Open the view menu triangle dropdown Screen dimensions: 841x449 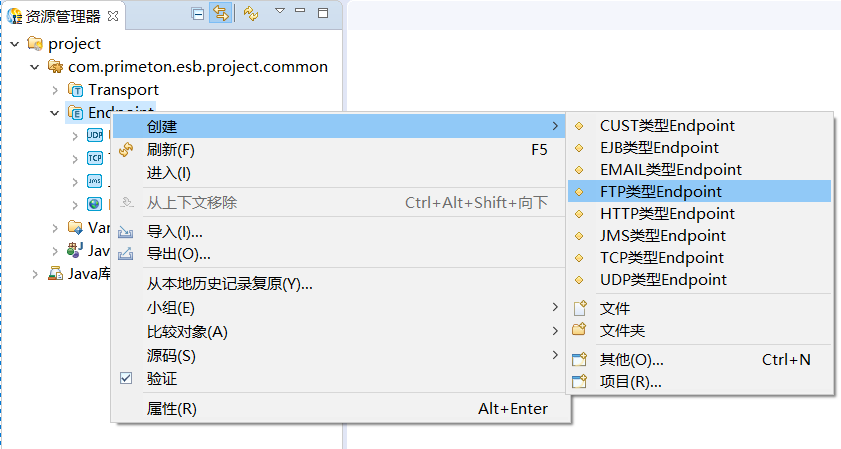pos(280,12)
